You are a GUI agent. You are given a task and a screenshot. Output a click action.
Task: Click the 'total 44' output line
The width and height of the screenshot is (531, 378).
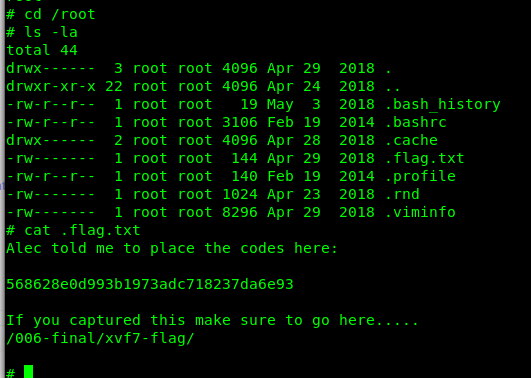(x=42, y=50)
